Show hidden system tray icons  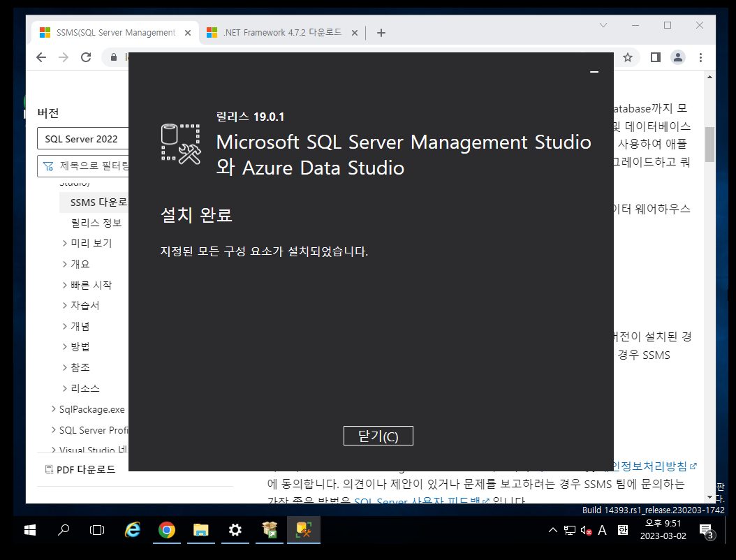553,530
